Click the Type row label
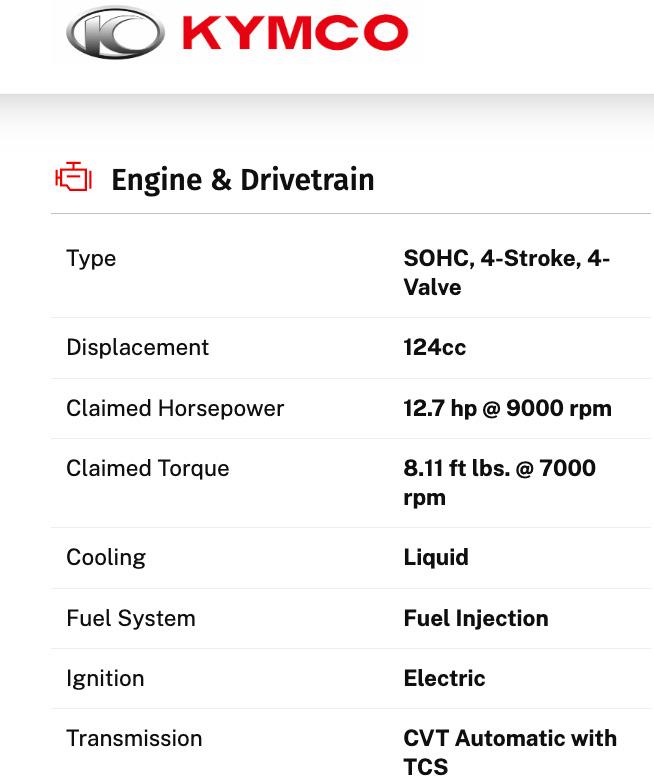 tap(91, 259)
